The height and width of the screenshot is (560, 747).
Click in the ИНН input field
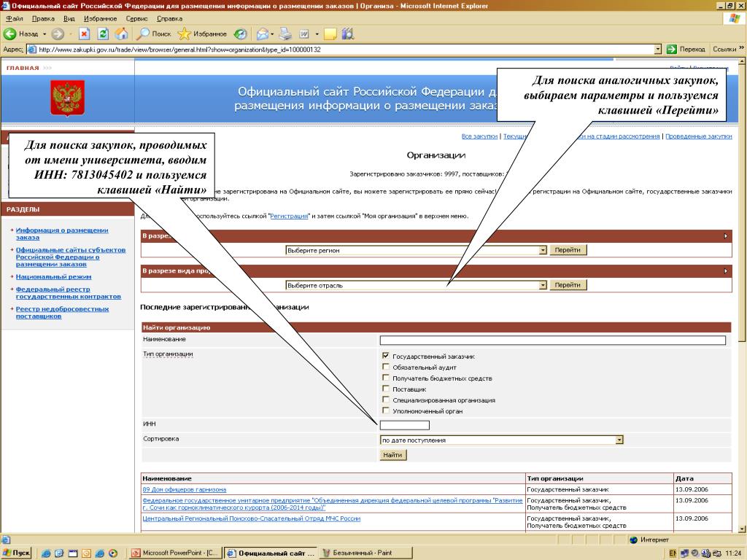[x=404, y=425]
